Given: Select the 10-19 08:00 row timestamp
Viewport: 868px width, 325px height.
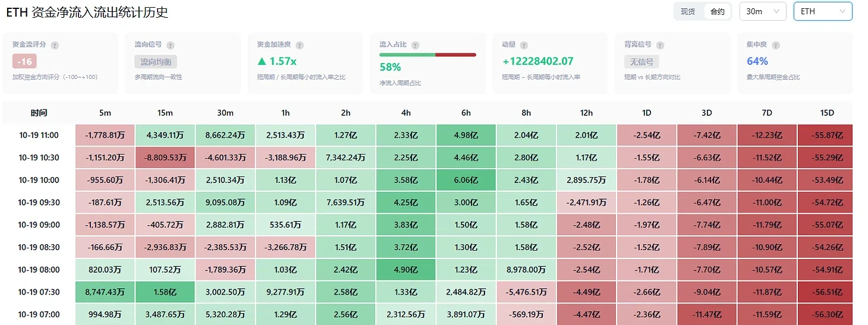Looking at the screenshot, I should (39, 269).
